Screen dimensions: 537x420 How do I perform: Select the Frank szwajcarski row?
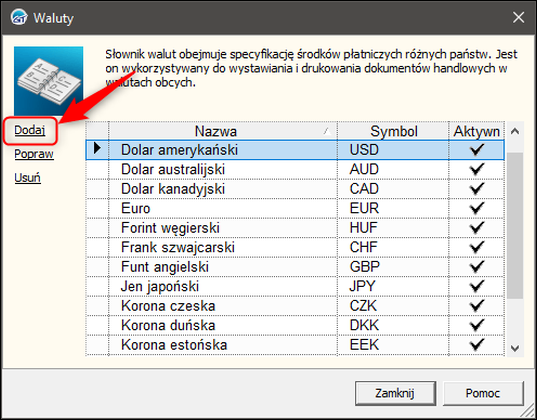tap(295, 247)
